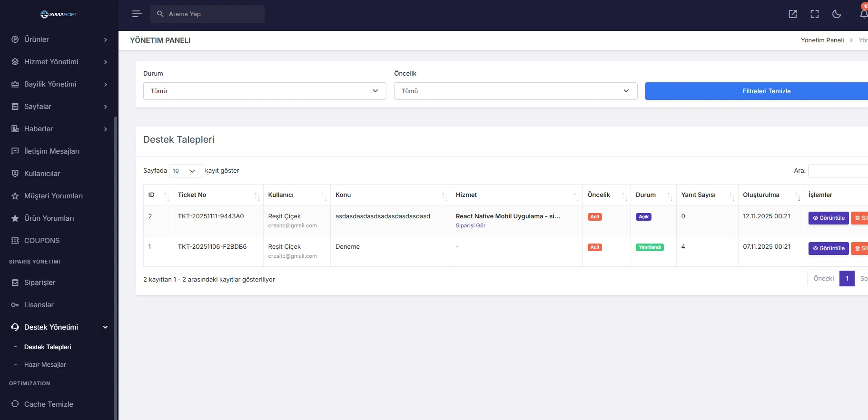
Task: Go to Siparişler in the sidebar
Action: tap(39, 283)
